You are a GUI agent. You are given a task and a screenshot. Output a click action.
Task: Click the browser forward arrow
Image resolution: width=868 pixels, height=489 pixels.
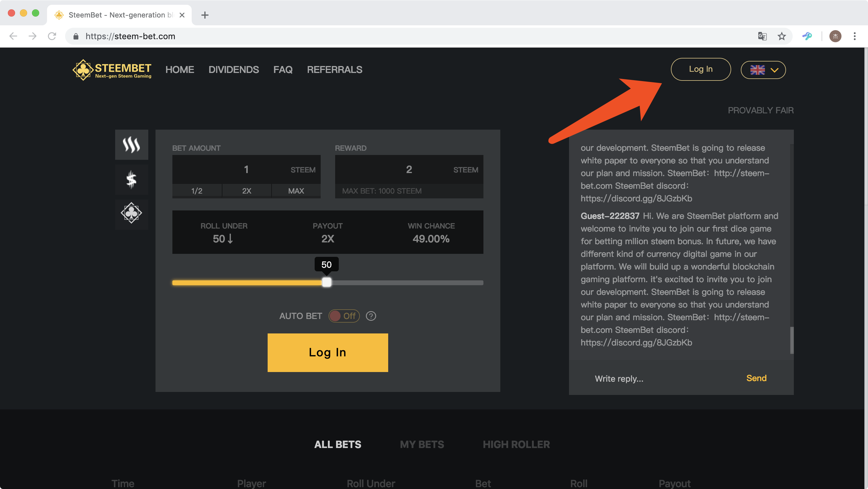click(x=32, y=36)
